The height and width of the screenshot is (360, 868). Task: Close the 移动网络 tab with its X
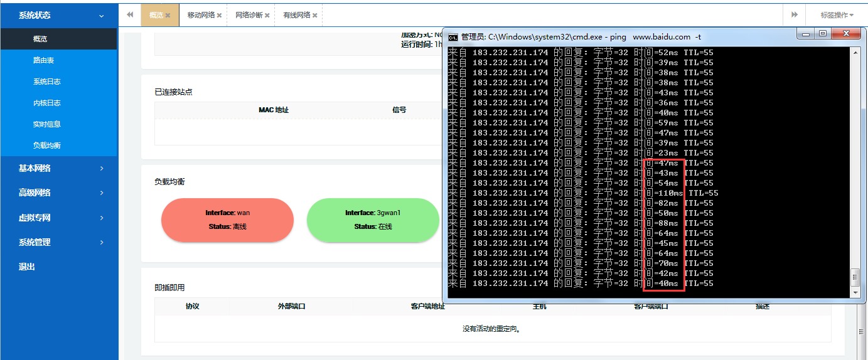(x=219, y=15)
